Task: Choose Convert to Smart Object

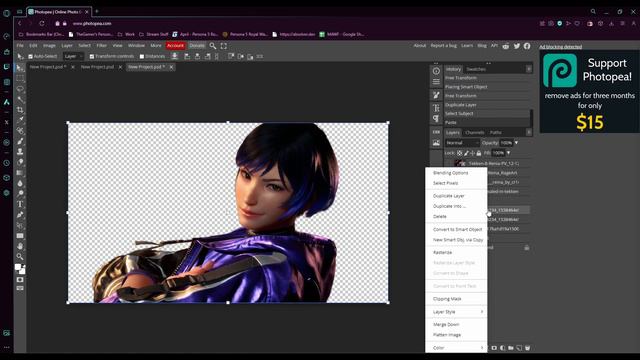Action: [x=458, y=229]
